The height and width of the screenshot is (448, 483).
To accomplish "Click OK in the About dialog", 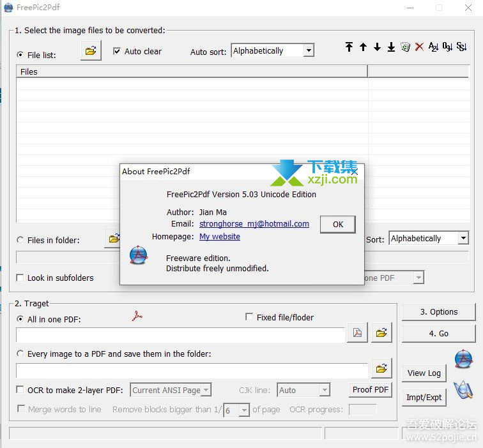I will (x=338, y=224).
